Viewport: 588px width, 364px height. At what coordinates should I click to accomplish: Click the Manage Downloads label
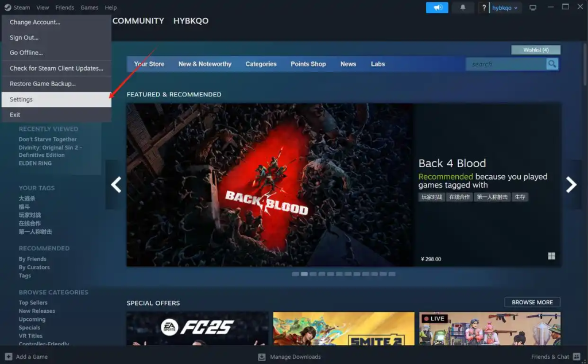(295, 357)
